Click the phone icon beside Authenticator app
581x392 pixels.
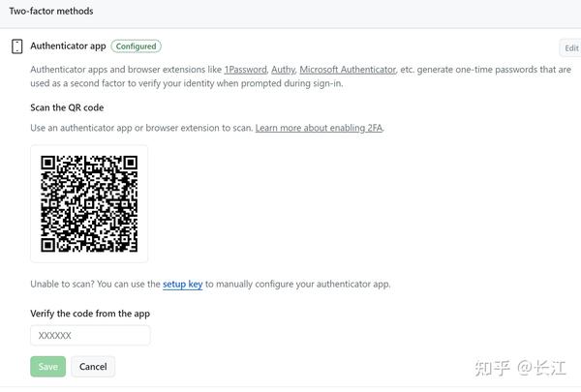pos(16,46)
